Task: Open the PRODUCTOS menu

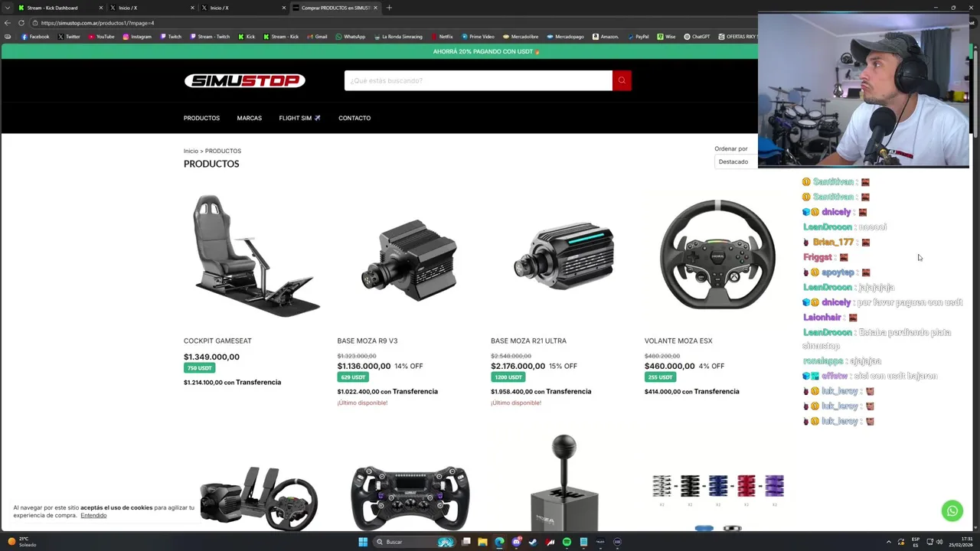Action: (201, 118)
